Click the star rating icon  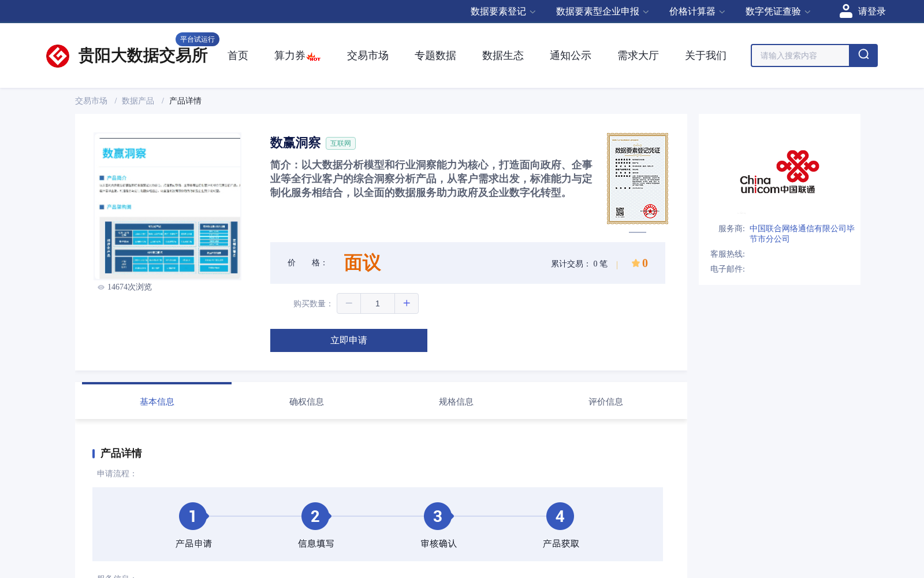(x=635, y=263)
